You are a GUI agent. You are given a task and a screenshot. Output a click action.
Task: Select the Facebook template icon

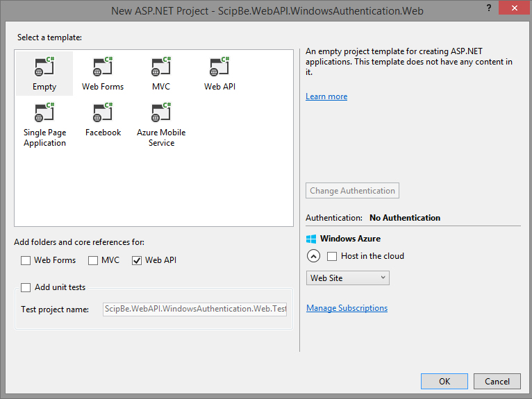coord(103,112)
